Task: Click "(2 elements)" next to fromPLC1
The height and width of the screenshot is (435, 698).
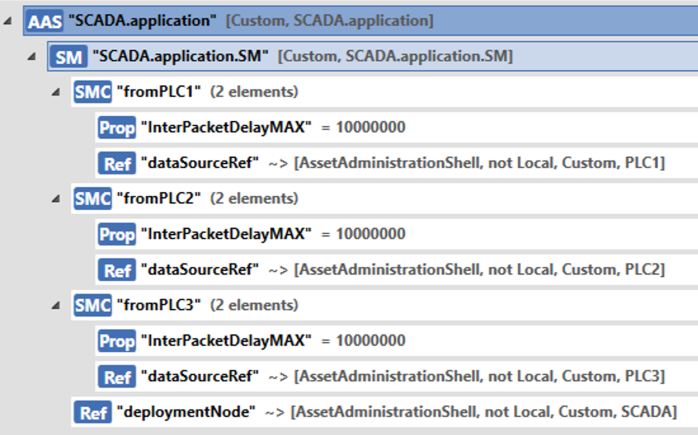Action: coord(254,92)
